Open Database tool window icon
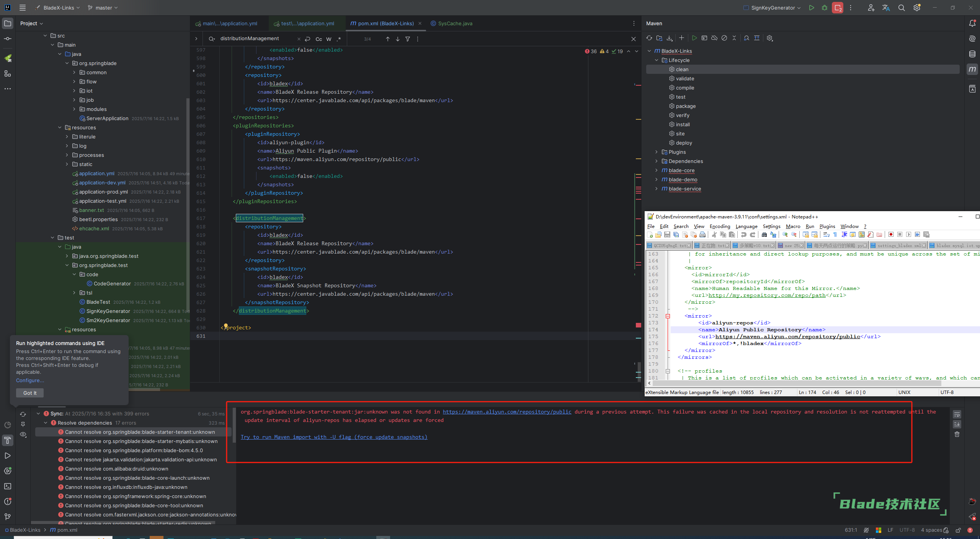The height and width of the screenshot is (539, 980). 972,54
